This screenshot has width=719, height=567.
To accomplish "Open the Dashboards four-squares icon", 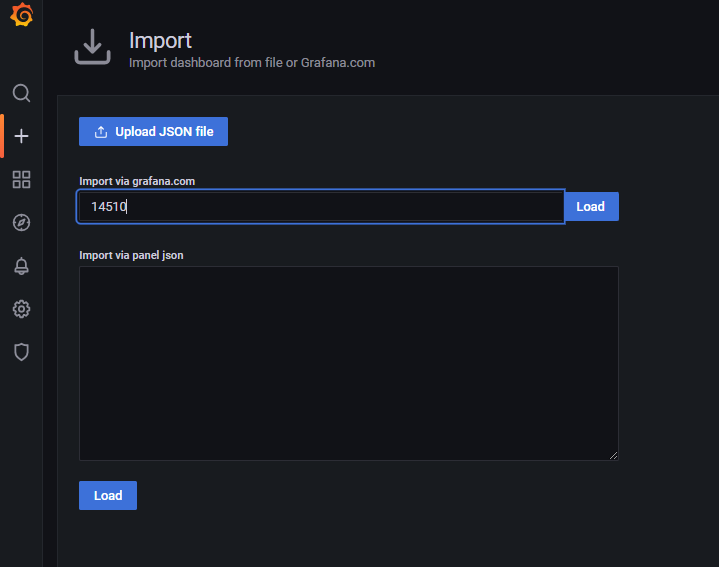I will pos(21,179).
